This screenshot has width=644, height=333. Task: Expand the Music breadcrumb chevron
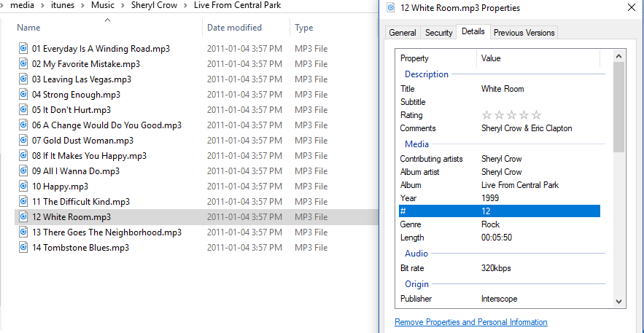(x=123, y=6)
